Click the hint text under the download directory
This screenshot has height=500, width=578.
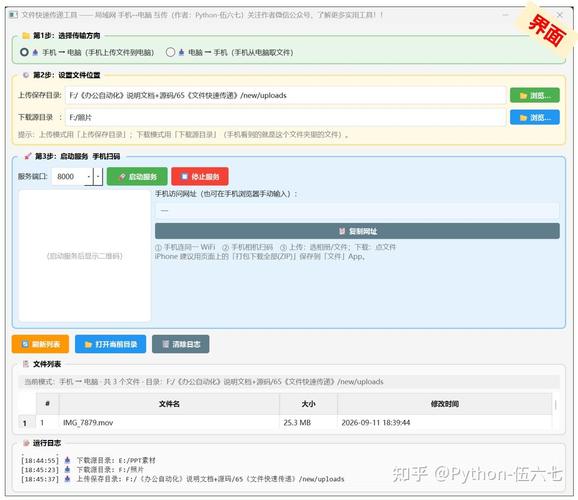[x=183, y=135]
